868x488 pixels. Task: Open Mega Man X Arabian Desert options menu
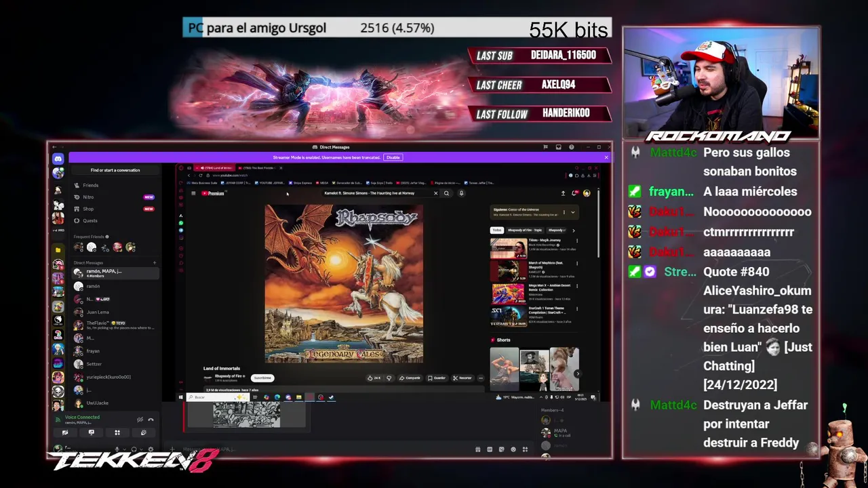pyautogui.click(x=577, y=287)
